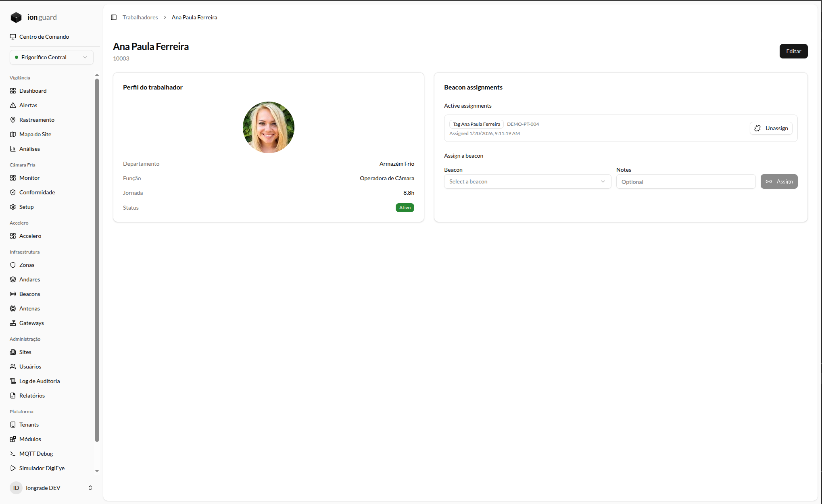This screenshot has width=822, height=504.
Task: Click the Conformidade shield check icon
Action: (x=13, y=192)
